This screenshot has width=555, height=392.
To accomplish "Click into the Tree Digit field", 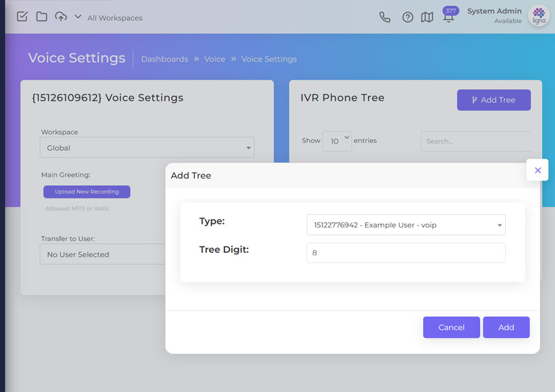I will pyautogui.click(x=406, y=253).
